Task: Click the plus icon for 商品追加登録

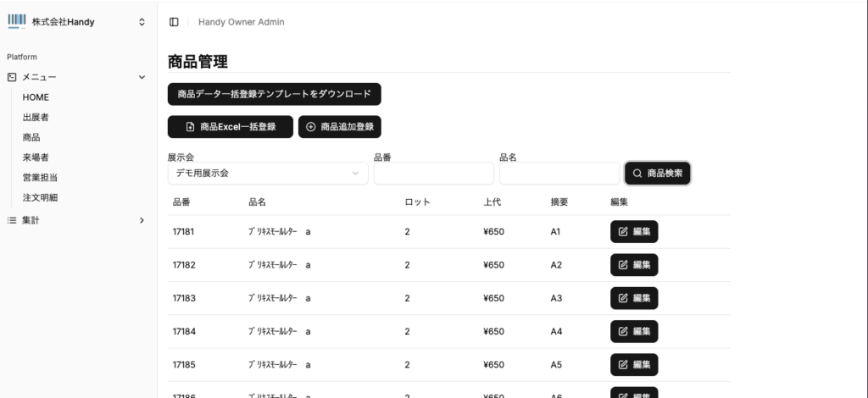Action: pyautogui.click(x=310, y=126)
